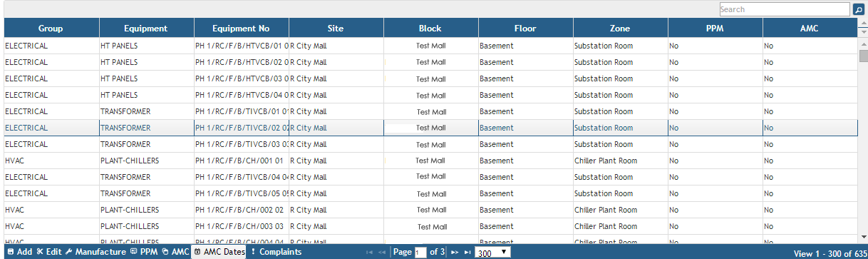868x259 pixels.
Task: Open the PPM toolbar option
Action: [x=144, y=252]
